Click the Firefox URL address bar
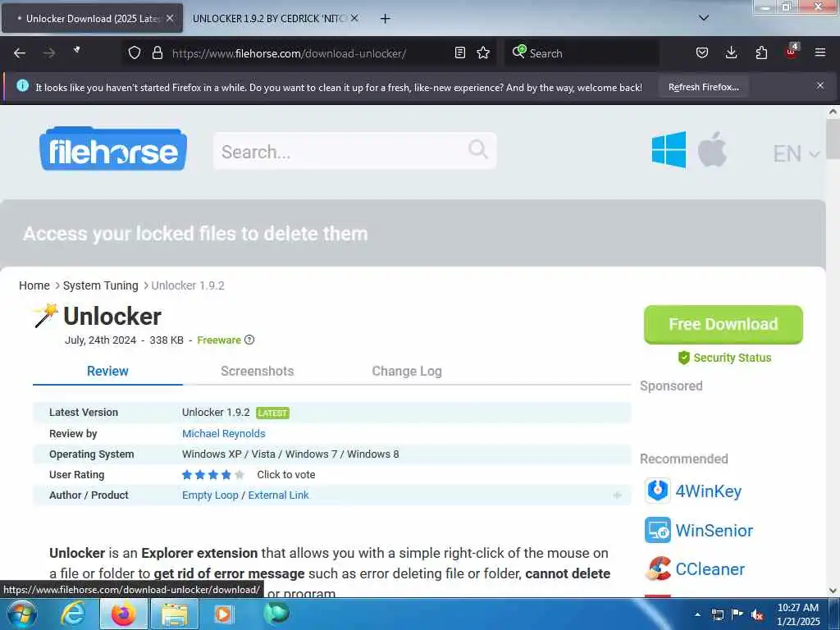The image size is (840, 630). pyautogui.click(x=309, y=53)
